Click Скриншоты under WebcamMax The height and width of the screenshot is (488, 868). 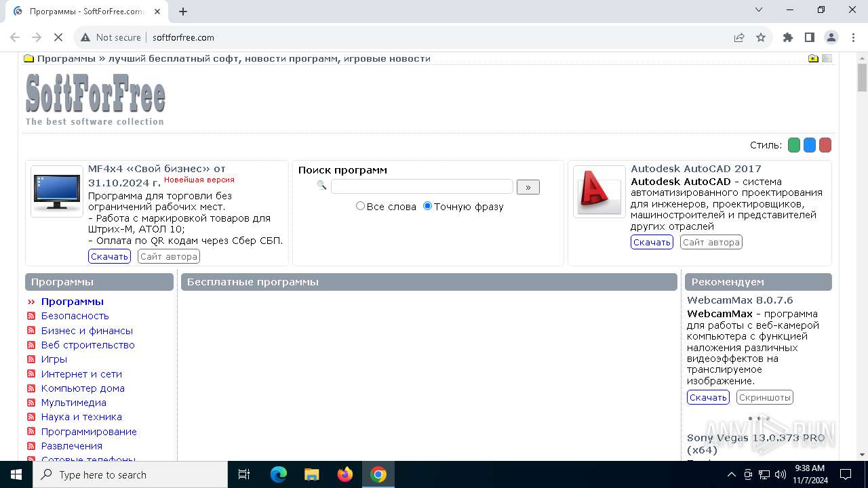(x=765, y=397)
